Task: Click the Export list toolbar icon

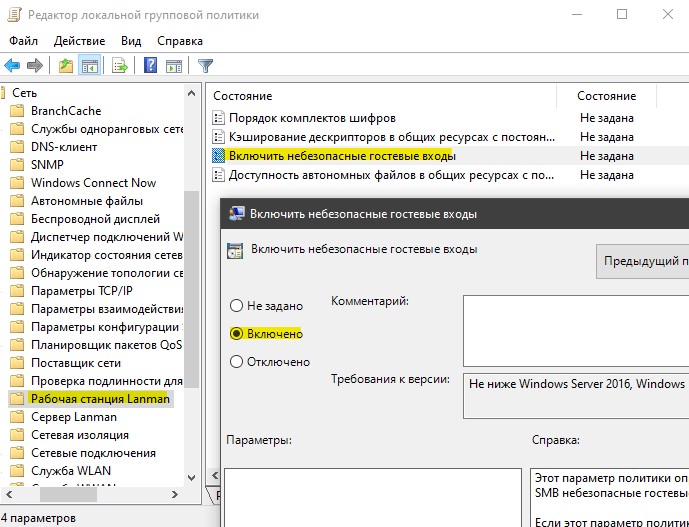Action: (x=120, y=66)
